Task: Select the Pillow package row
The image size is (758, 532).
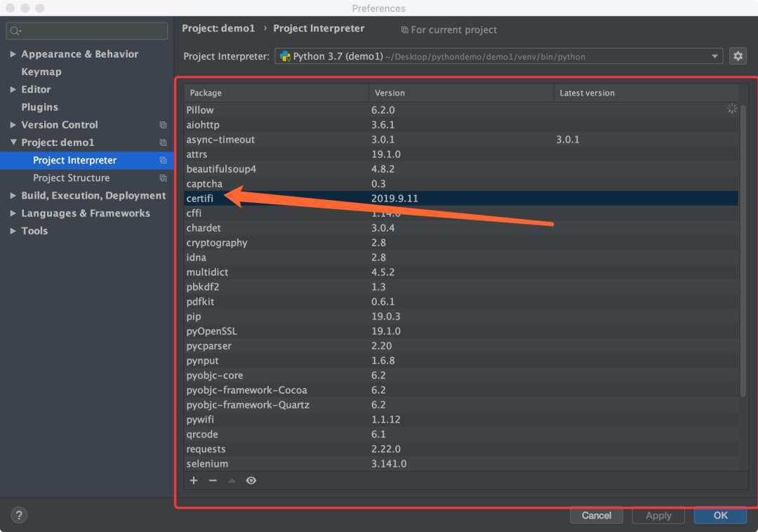Action: [x=461, y=110]
